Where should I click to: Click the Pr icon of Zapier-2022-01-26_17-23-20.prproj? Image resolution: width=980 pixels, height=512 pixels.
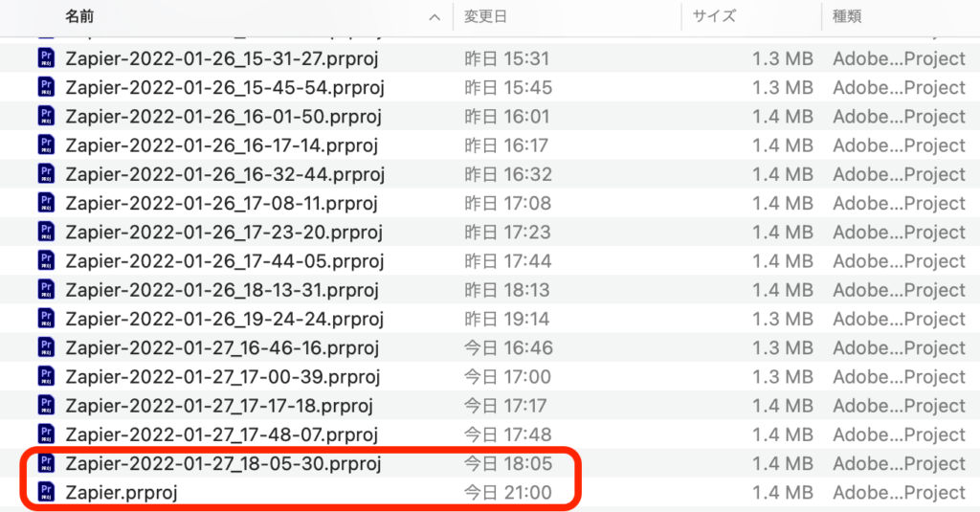[x=46, y=232]
